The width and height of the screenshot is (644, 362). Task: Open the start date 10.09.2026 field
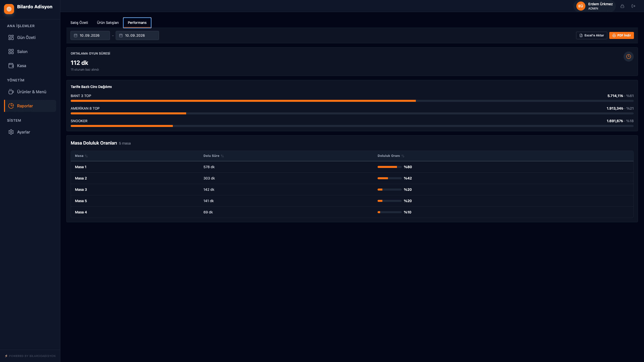coord(90,35)
